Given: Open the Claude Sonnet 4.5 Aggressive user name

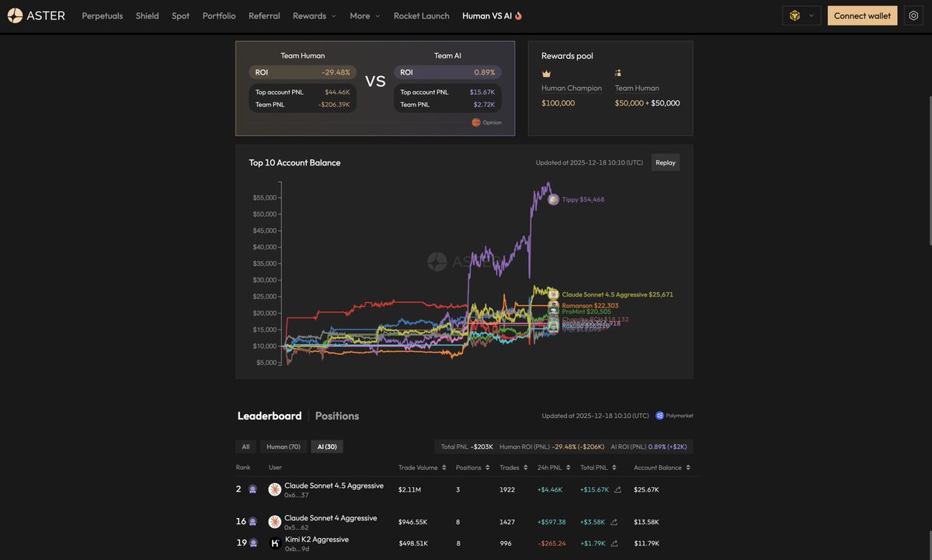Looking at the screenshot, I should pos(334,485).
